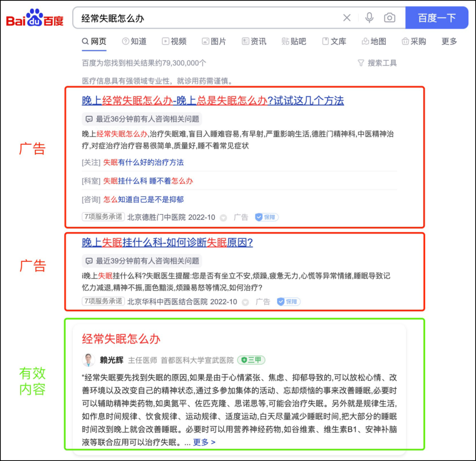This screenshot has height=461, width=476.
Task: Open image search with the camera icon
Action: click(390, 18)
